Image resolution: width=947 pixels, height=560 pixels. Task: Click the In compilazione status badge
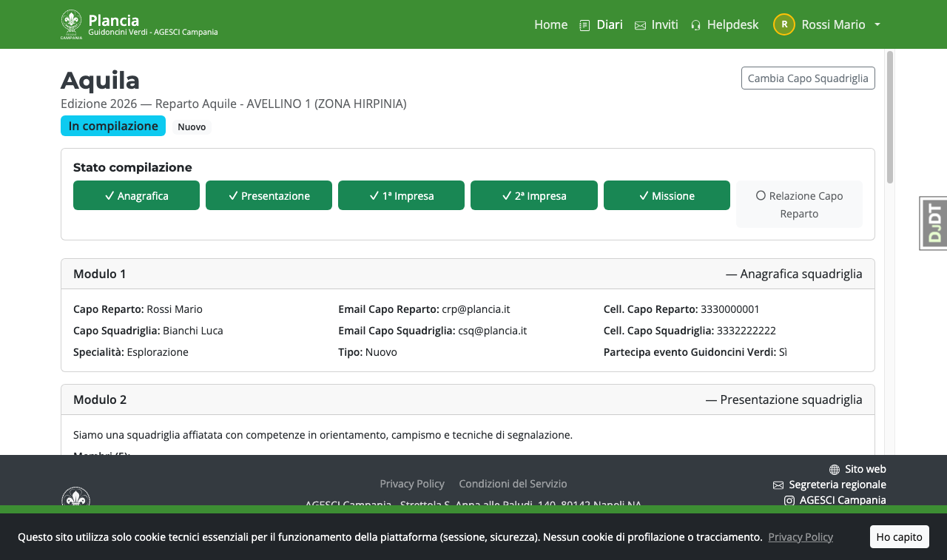click(113, 126)
